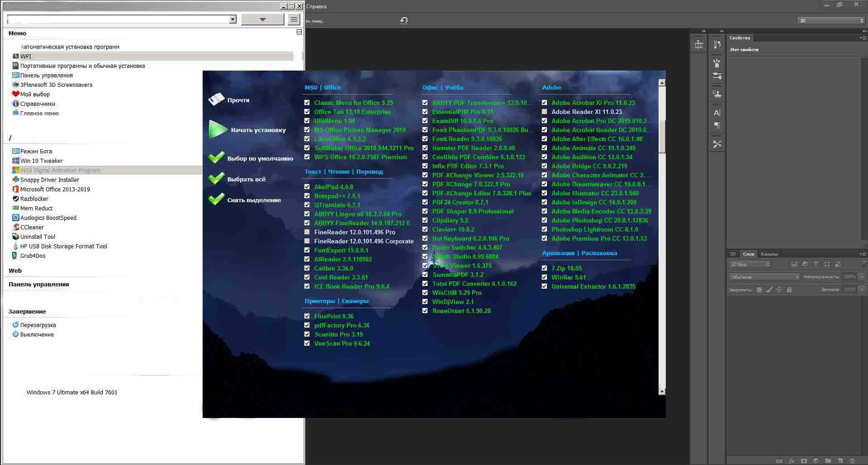Click the layer styles fx icon
Screen dimensions: 868x465
[x=792, y=461]
